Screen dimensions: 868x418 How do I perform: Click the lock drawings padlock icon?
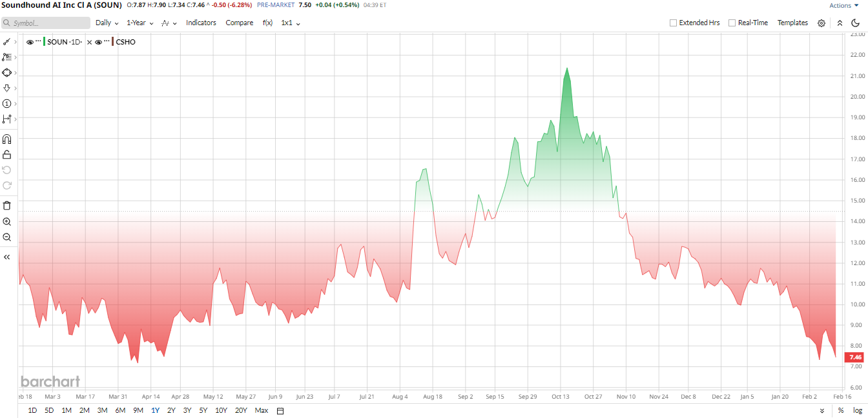pyautogui.click(x=7, y=154)
